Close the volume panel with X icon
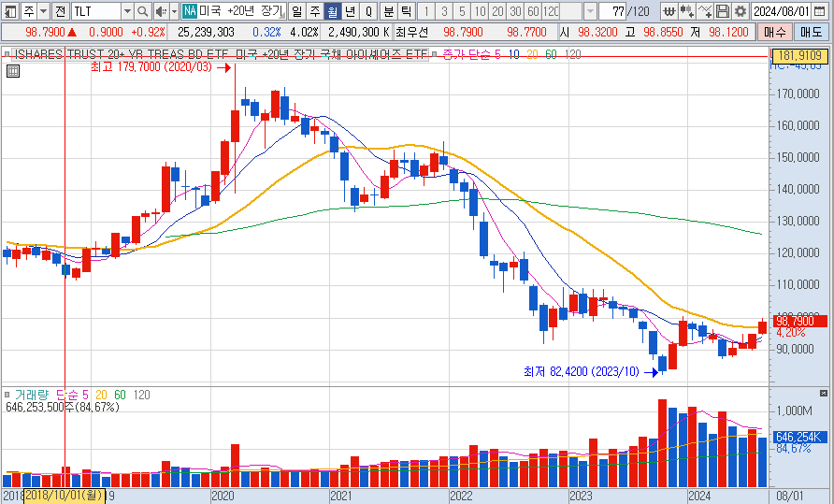834x504 pixels. point(824,394)
